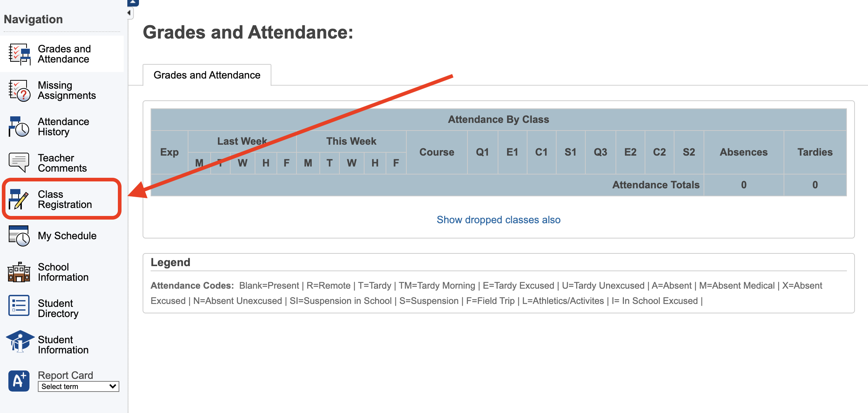868x413 pixels.
Task: Click the Student Information graduation cap icon
Action: 20,342
